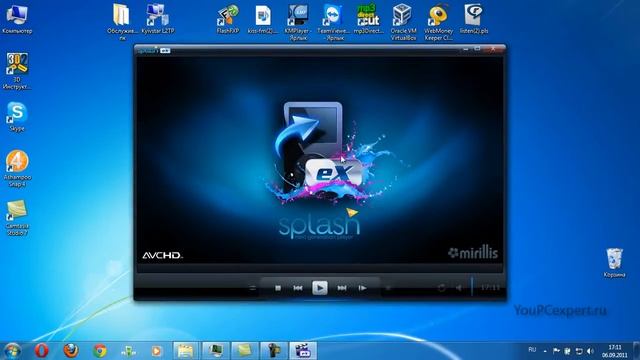Open the orange media player taskbar icon

(156, 351)
